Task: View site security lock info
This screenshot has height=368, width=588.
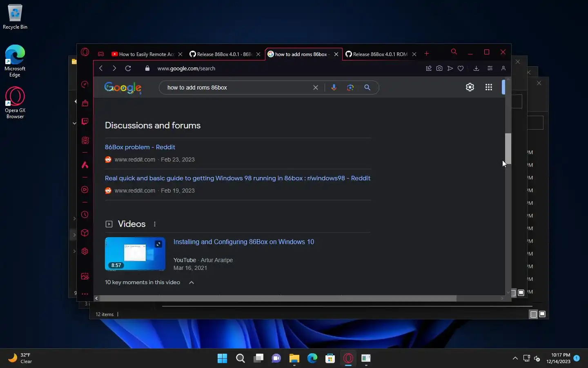Action: (x=147, y=68)
